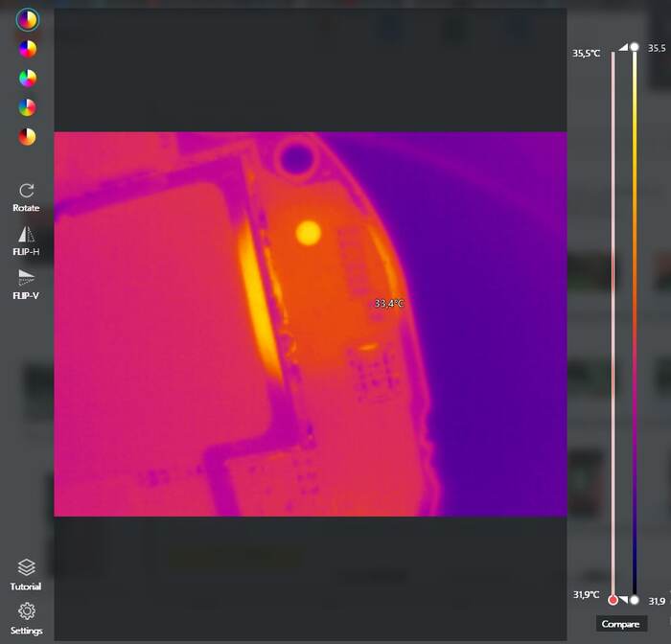Click the upper 35.5 temperature range handle
Image resolution: width=671 pixels, height=644 pixels.
tap(634, 47)
